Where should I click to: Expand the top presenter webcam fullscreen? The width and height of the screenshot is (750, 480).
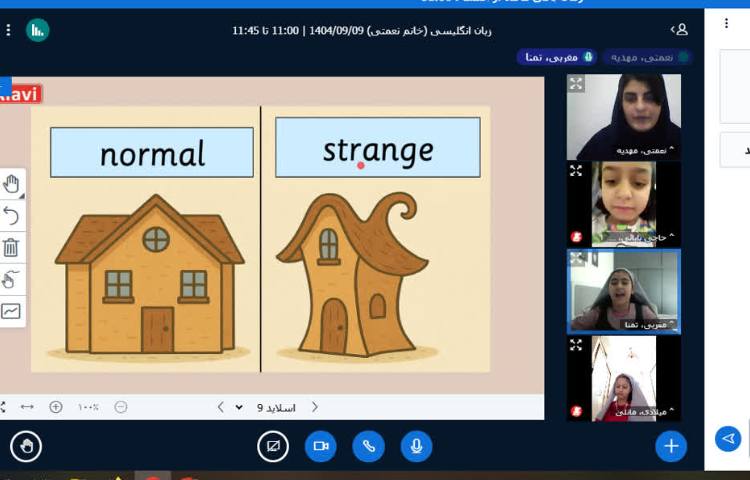click(x=576, y=84)
